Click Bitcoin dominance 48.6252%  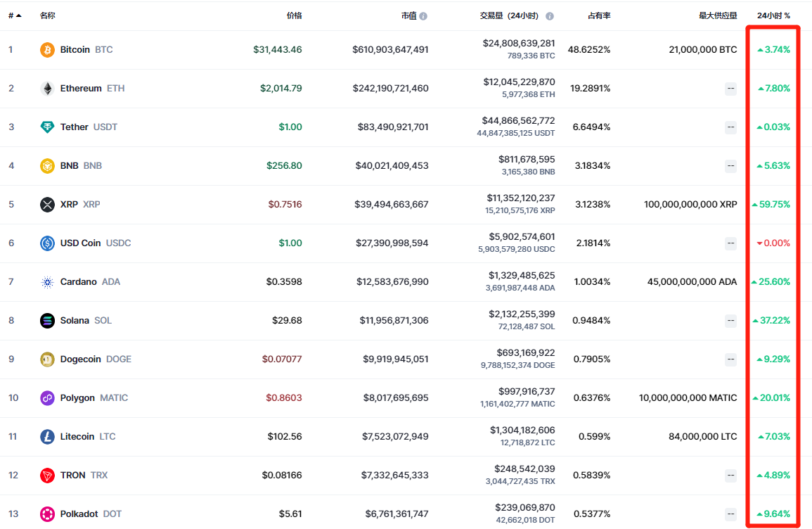click(589, 50)
